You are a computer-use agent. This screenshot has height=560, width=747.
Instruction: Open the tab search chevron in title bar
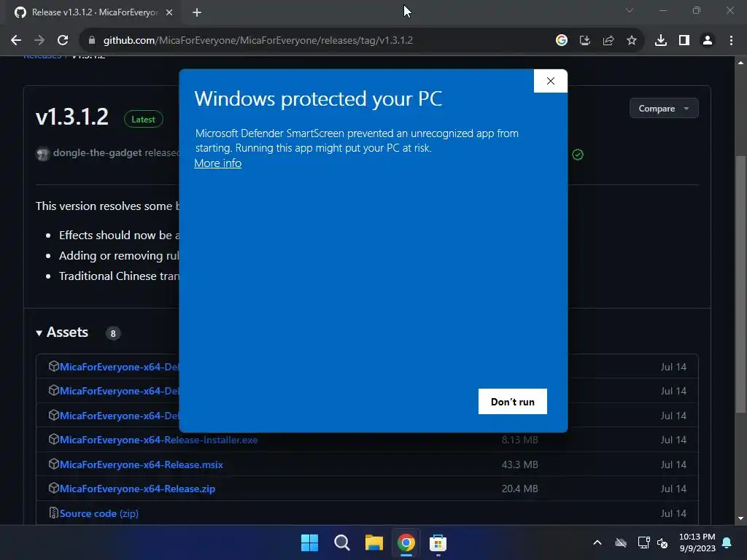coord(630,10)
